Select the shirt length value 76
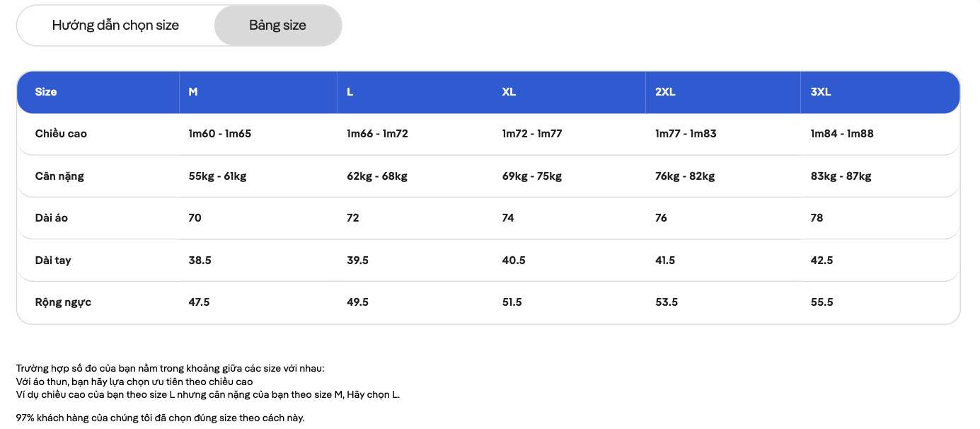Viewport: 980px width, 429px height. (660, 217)
